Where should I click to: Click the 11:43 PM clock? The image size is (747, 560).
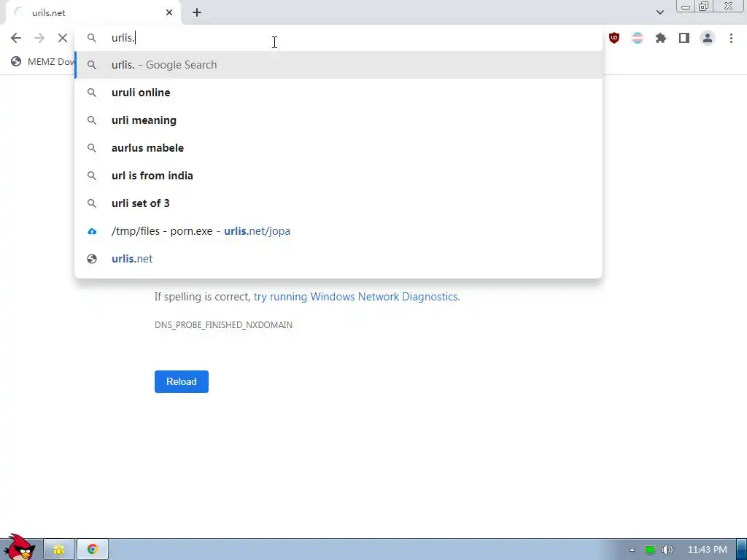(x=708, y=550)
